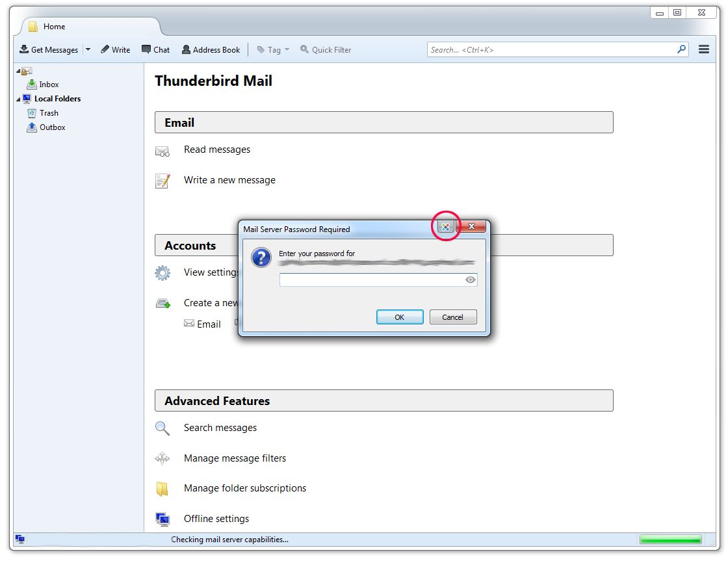Image resolution: width=728 pixels, height=563 pixels.
Task: Open the hamburger application menu
Action: (703, 49)
